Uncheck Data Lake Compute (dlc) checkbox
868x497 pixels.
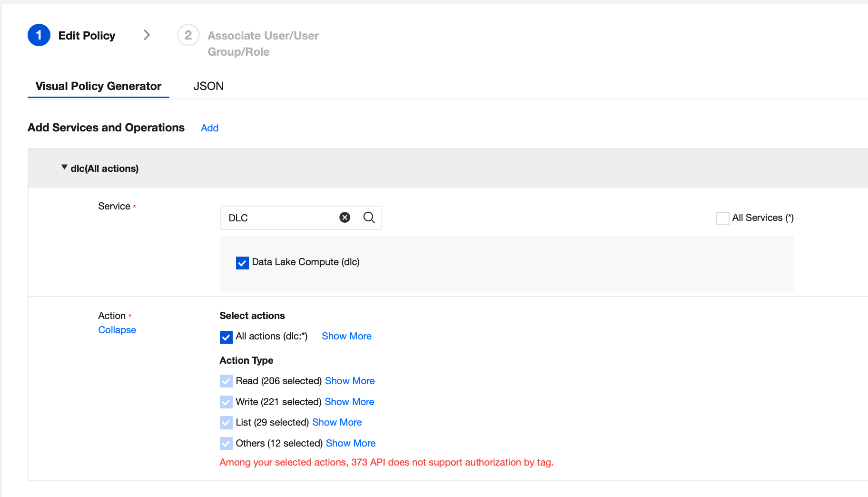pos(242,263)
